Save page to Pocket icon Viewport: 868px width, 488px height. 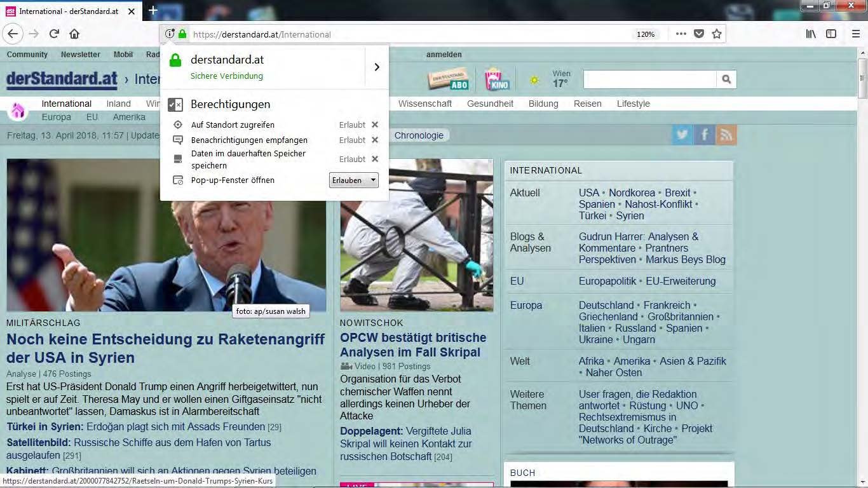tap(699, 34)
